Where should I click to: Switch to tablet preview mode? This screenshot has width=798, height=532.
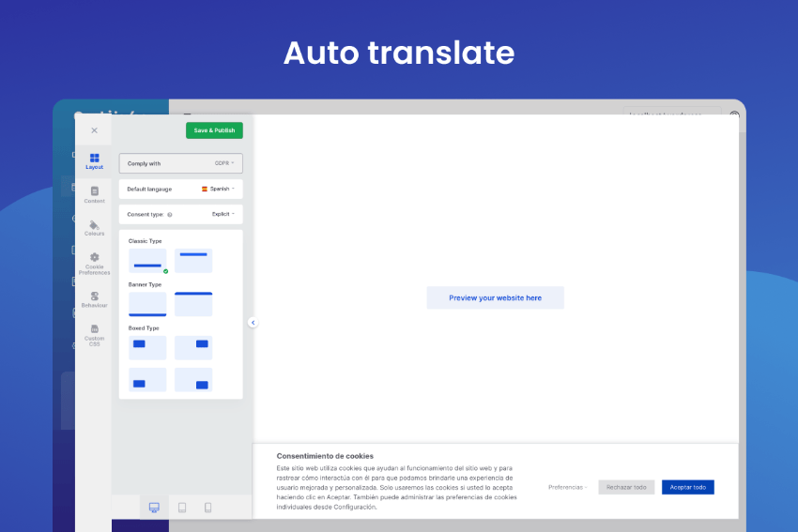(x=182, y=508)
